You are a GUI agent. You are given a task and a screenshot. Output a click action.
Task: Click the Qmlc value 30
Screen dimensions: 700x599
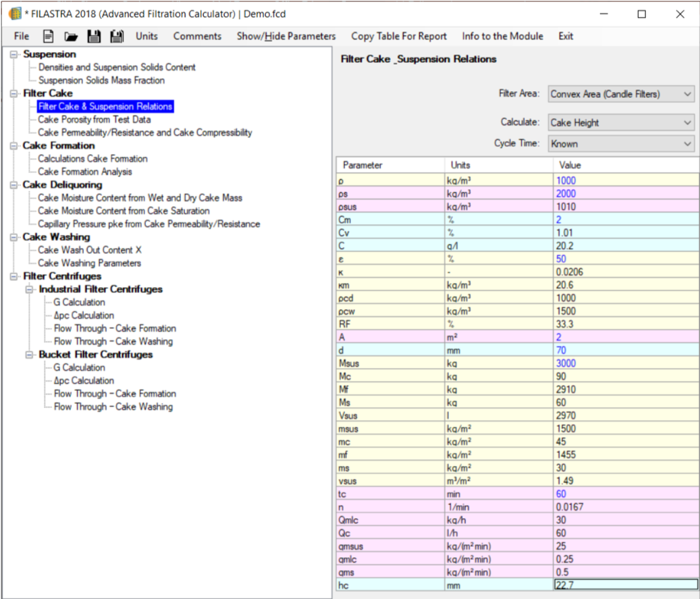[x=626, y=520]
